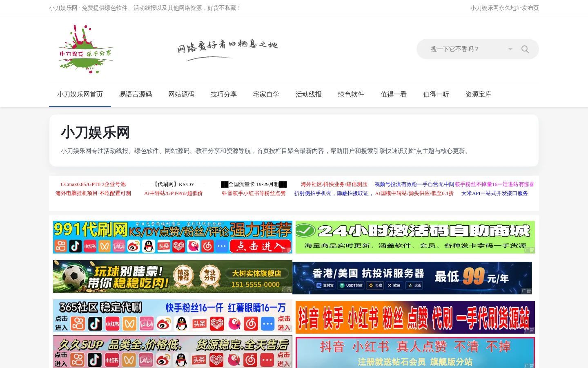This screenshot has width=588, height=368.
Task: Click the 网络爱好者的栖息之地 slogan image
Action: (x=227, y=49)
